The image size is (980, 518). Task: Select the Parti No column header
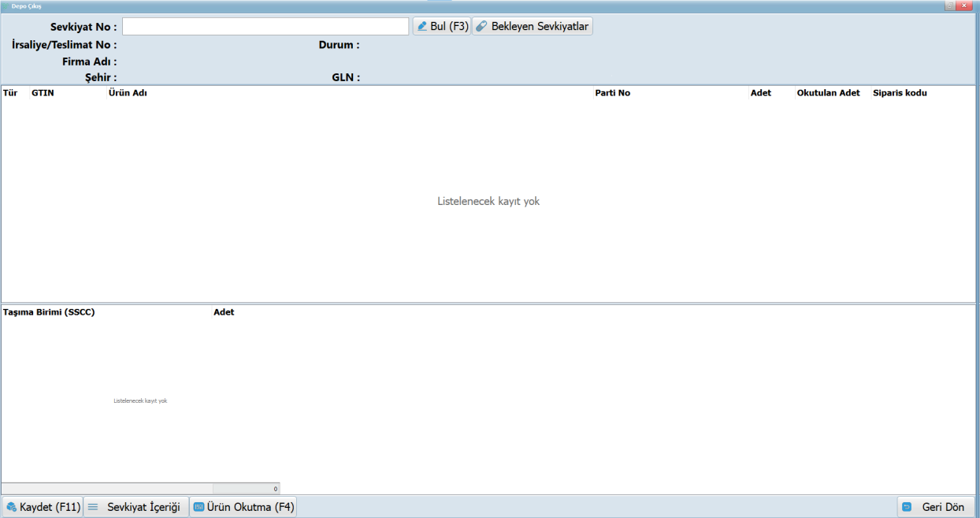click(612, 93)
